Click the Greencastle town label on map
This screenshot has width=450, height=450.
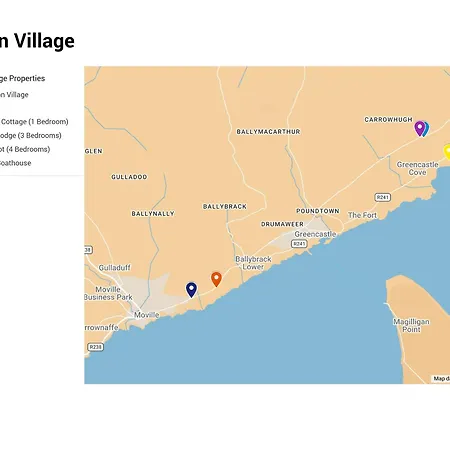pos(315,234)
